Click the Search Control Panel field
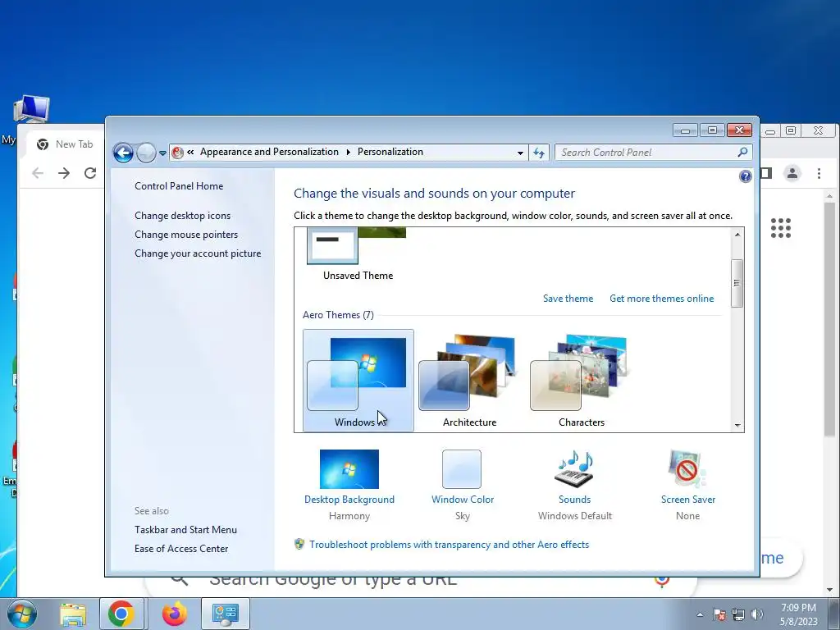Viewport: 840px width, 630px height. [x=646, y=153]
